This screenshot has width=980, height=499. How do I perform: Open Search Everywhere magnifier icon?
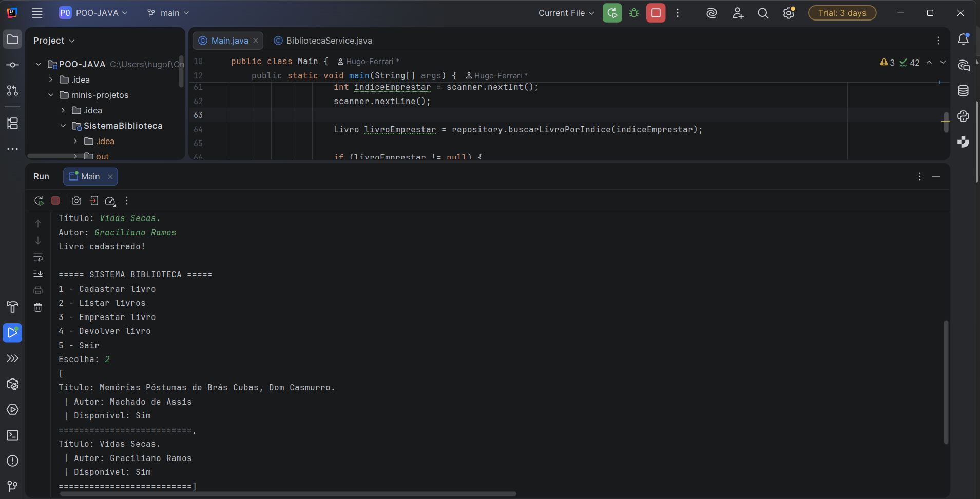(x=763, y=13)
